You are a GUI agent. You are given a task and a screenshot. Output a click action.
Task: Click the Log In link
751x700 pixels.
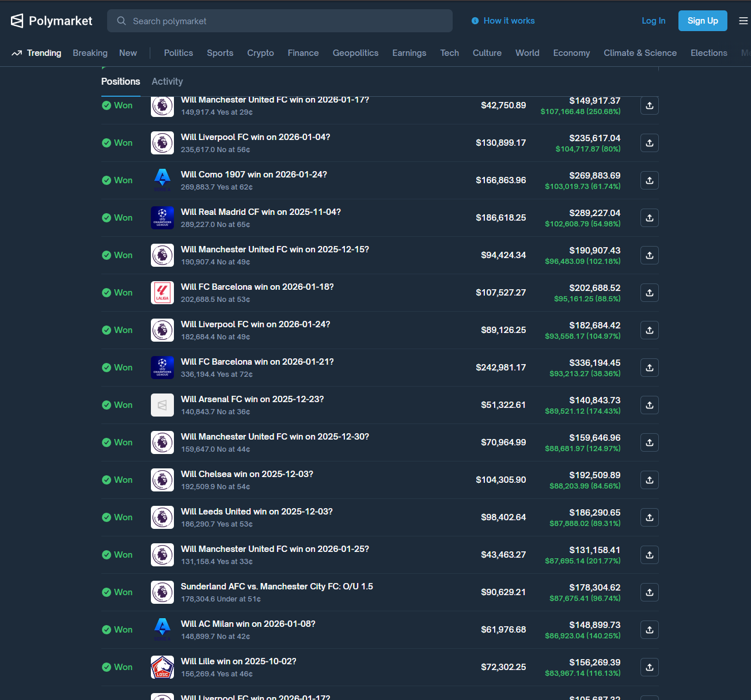pyautogui.click(x=653, y=21)
